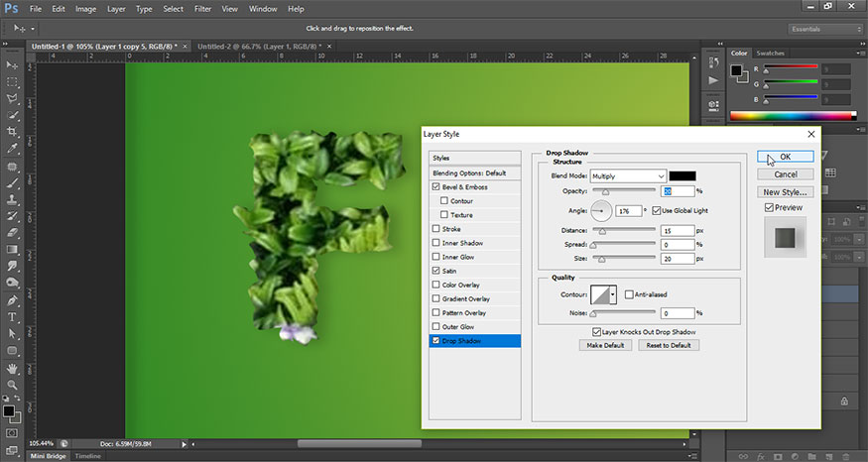
Task: Expand the Contour picker arrow
Action: [613, 295]
